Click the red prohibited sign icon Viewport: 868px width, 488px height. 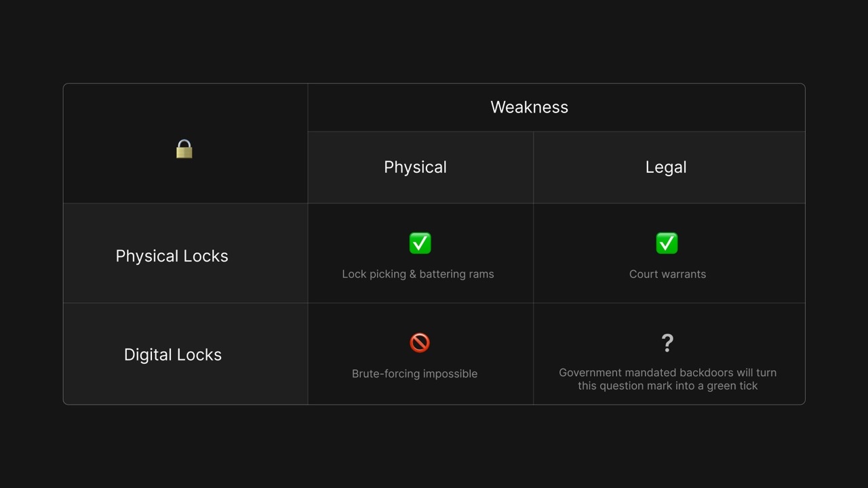pos(420,343)
